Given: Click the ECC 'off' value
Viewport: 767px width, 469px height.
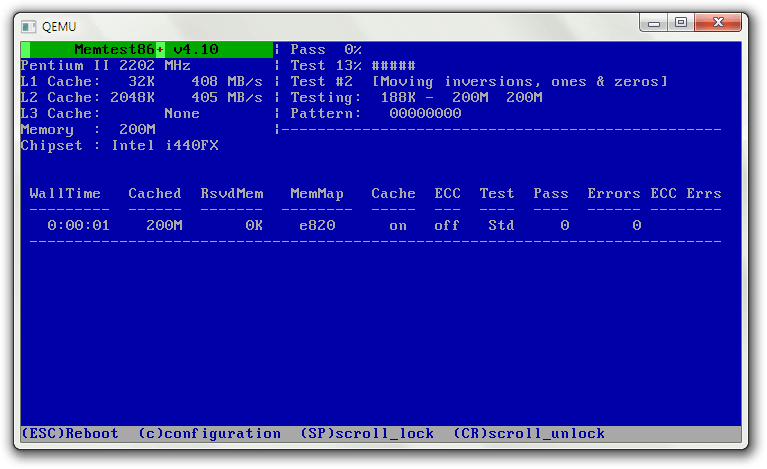Looking at the screenshot, I should tap(446, 225).
